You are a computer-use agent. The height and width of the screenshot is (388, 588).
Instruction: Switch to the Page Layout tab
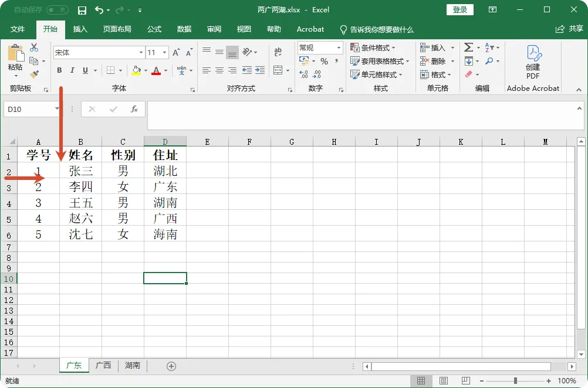(117, 29)
